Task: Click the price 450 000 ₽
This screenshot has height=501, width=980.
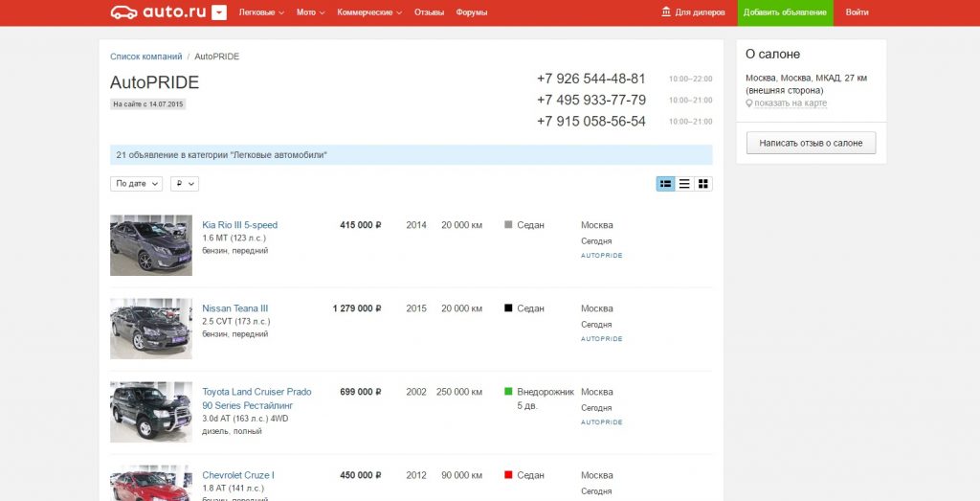Action: click(x=361, y=475)
